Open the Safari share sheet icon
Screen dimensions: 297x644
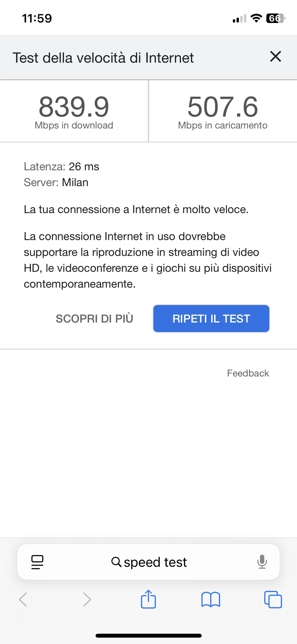[x=148, y=599]
